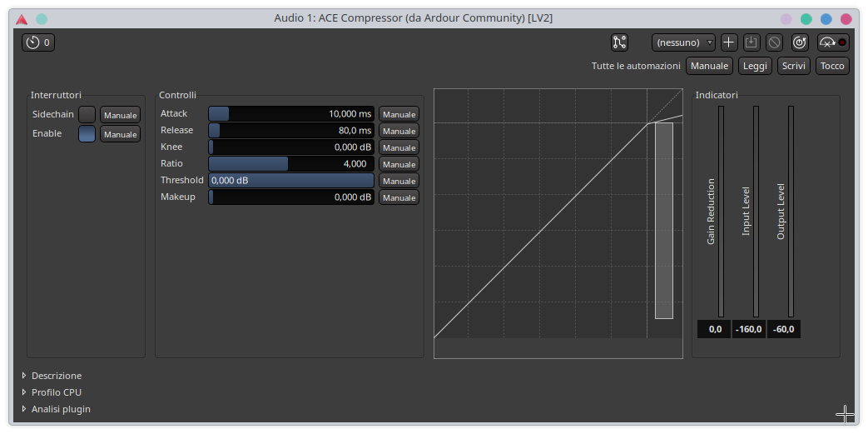Open Threshold automation mode Manuale dropdown
Image resolution: width=868 pixels, height=434 pixels.
point(399,181)
